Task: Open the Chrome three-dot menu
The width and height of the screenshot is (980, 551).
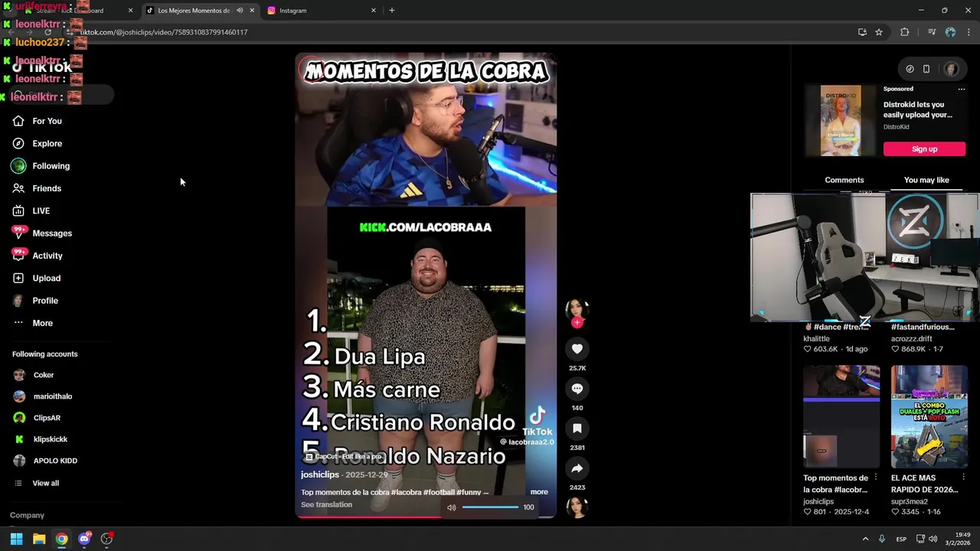Action: pos(969,32)
